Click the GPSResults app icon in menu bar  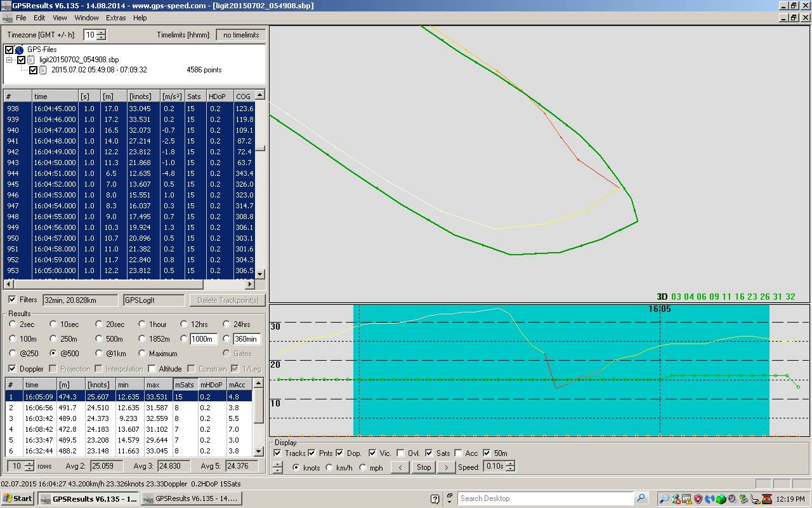point(8,18)
